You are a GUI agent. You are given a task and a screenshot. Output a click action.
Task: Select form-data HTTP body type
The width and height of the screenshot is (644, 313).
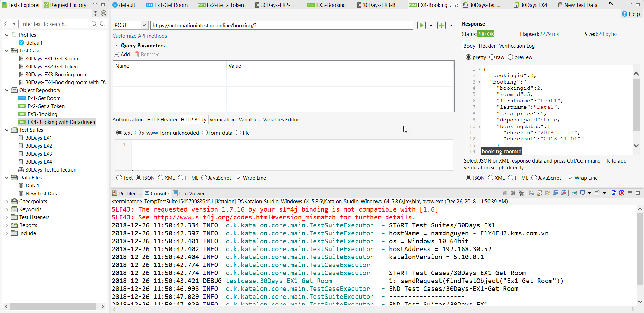[205, 133]
